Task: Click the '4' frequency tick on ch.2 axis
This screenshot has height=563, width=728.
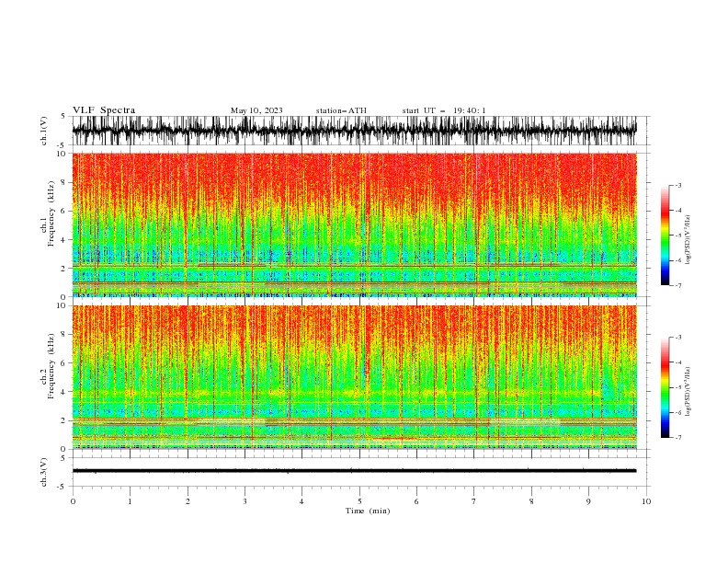Action: (x=63, y=392)
